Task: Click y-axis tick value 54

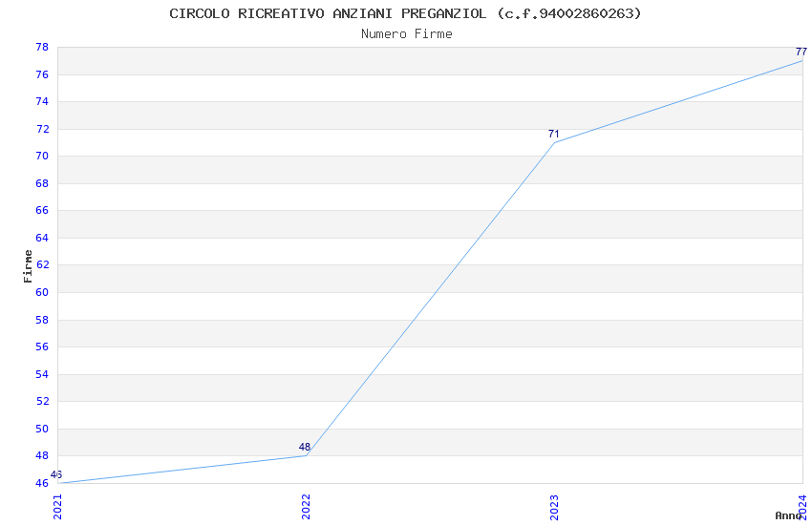Action: point(42,374)
